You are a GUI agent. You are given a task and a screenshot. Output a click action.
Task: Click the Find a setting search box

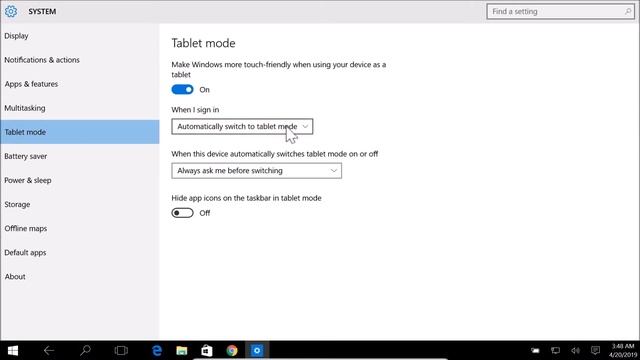tap(560, 11)
